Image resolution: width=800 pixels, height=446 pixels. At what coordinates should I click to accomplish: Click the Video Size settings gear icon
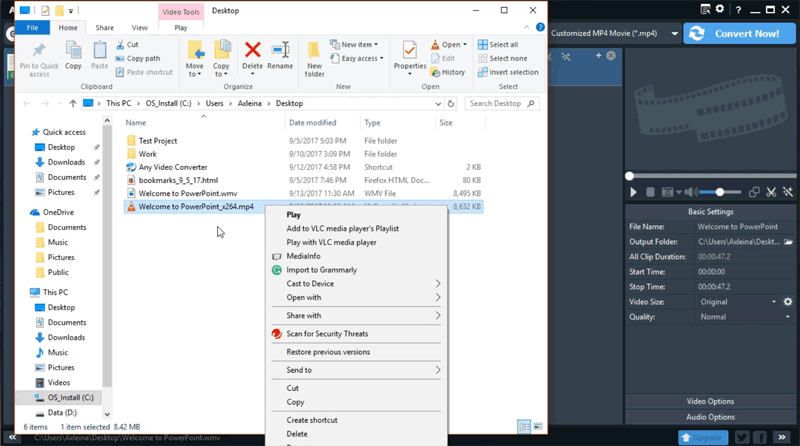[x=788, y=302]
